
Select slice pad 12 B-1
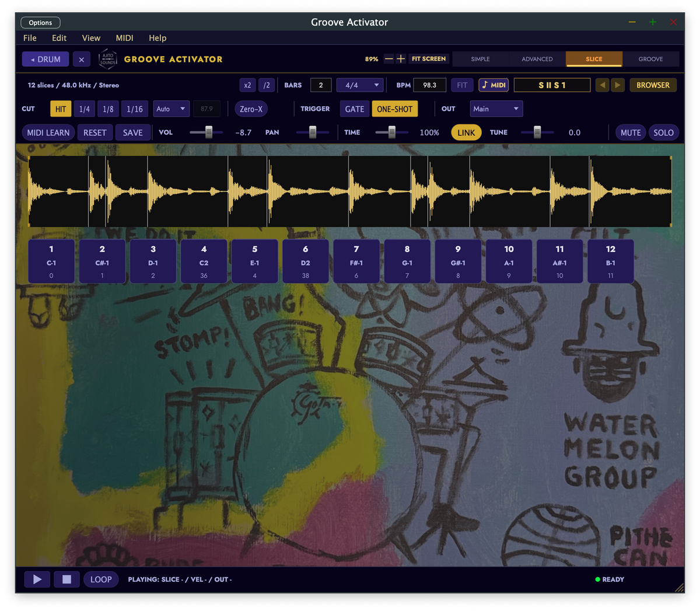610,261
